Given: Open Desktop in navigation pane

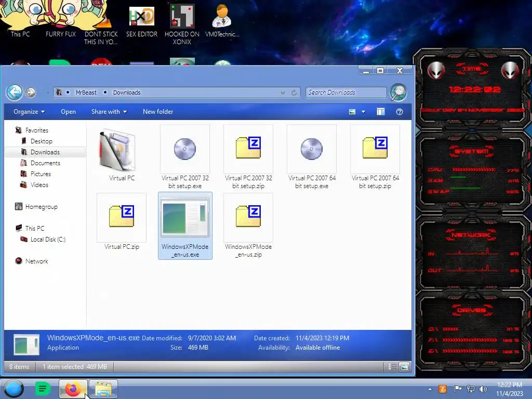Looking at the screenshot, I should coord(41,141).
